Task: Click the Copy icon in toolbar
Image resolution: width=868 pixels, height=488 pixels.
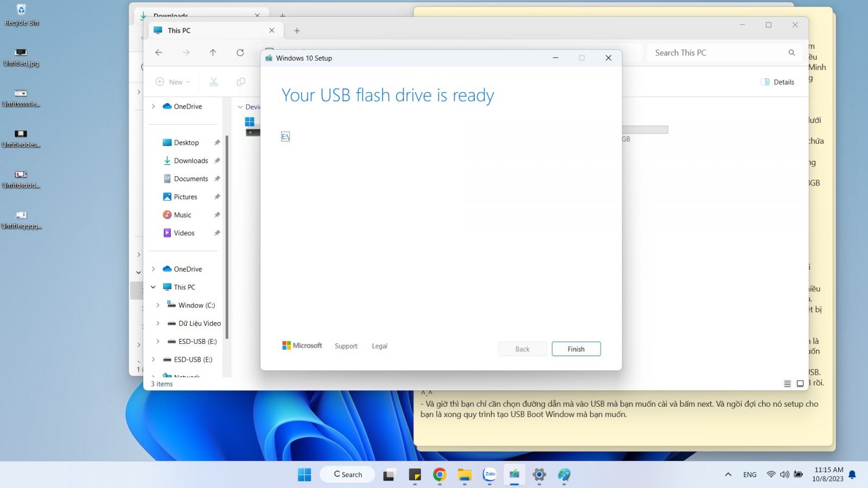Action: pyautogui.click(x=241, y=82)
